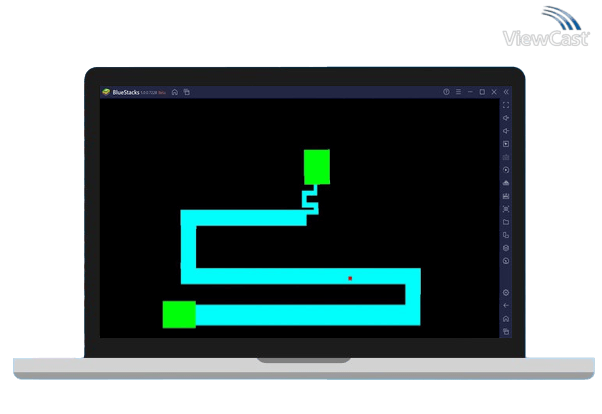The image size is (602, 414).
Task: Click the volume down sidebar icon
Action: (506, 131)
